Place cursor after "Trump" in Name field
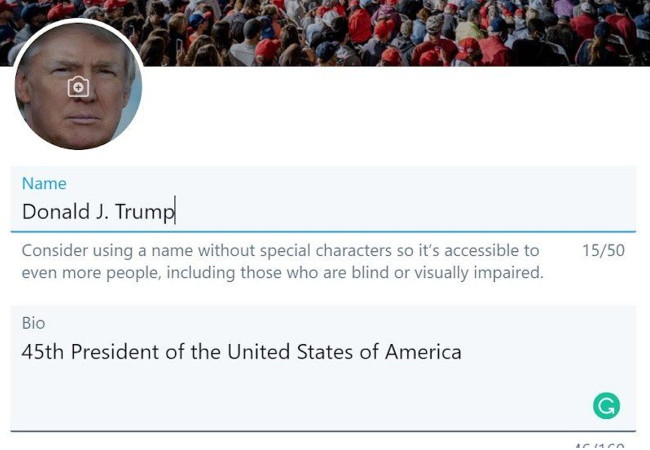 coord(175,211)
